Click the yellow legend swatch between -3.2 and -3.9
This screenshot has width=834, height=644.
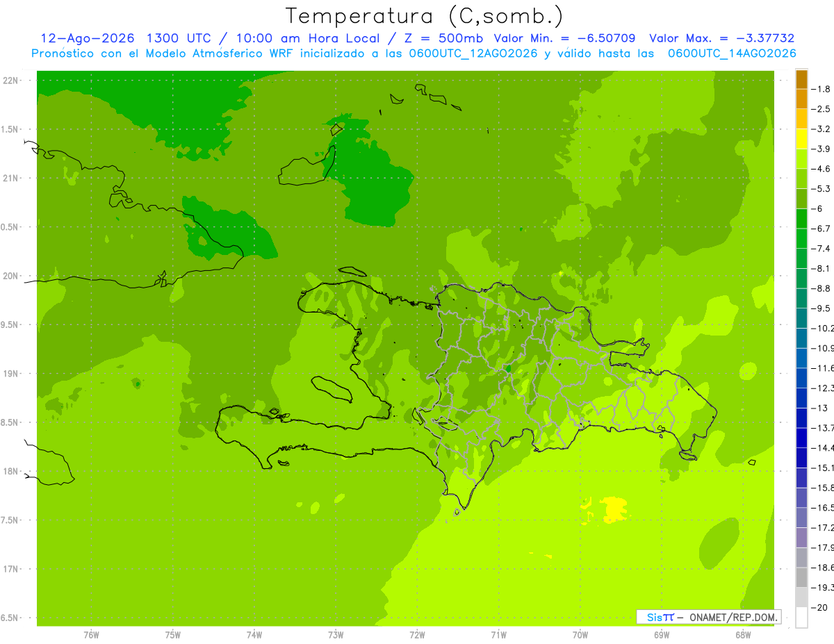(x=801, y=139)
